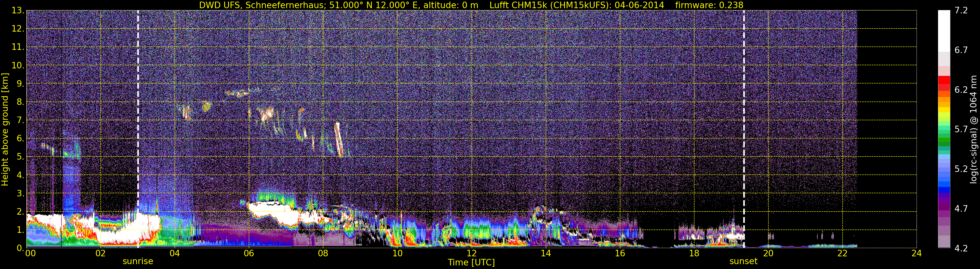Click the '5.7' colorbar tick value

pyautogui.click(x=961, y=130)
